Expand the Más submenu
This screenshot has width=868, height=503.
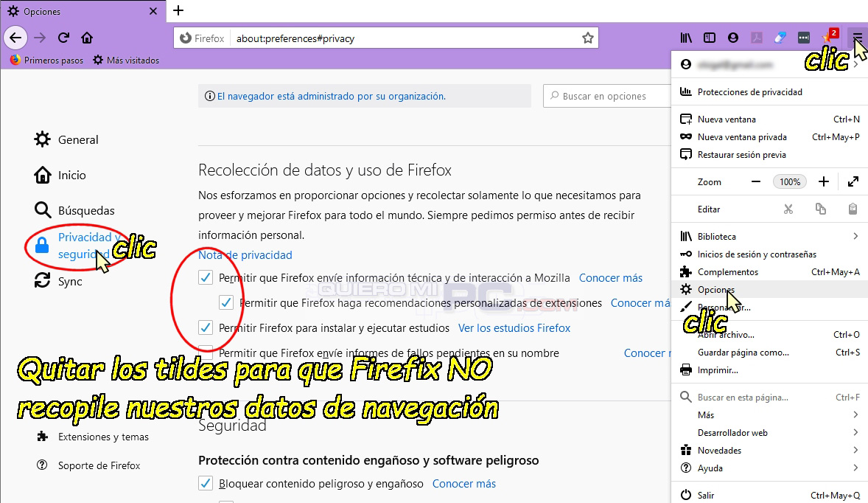[x=769, y=415]
